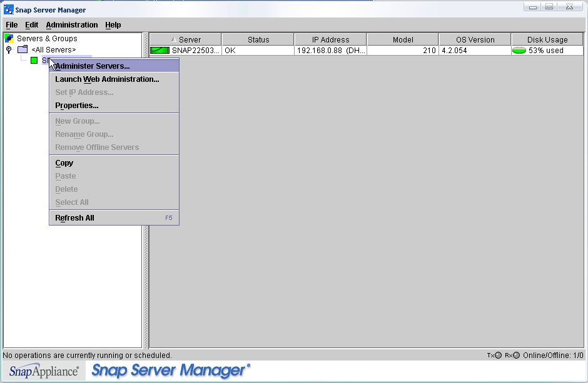The height and width of the screenshot is (383, 588).
Task: Sort by the IP Address column header
Action: pyautogui.click(x=330, y=39)
